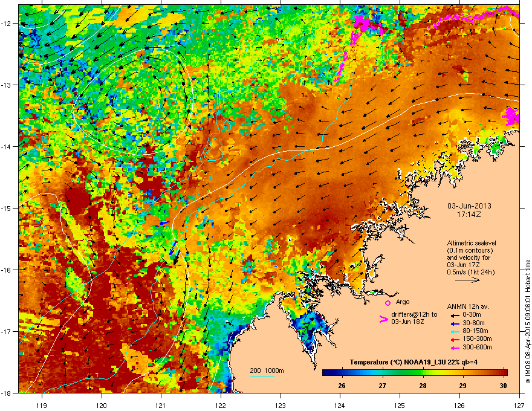Click the latitude label -13
Screen dimensions: 532x411
[x=6, y=85]
